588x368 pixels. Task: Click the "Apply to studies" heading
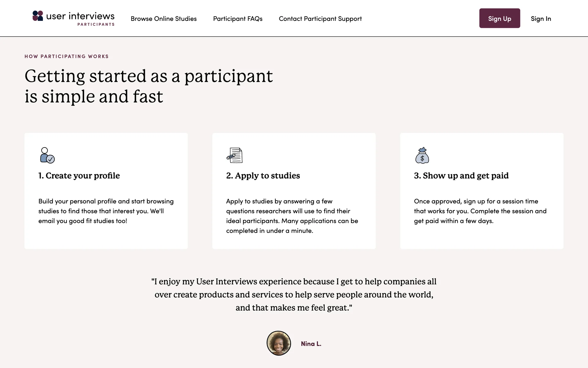pos(263,175)
